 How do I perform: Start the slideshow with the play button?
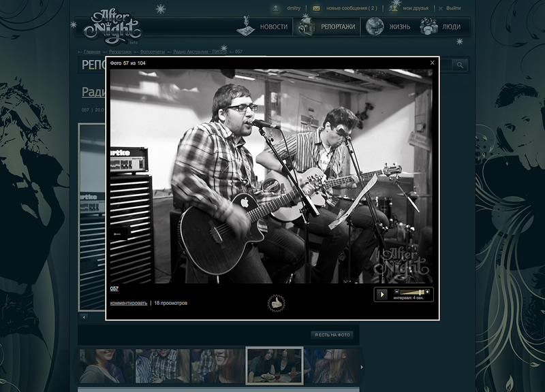point(382,295)
